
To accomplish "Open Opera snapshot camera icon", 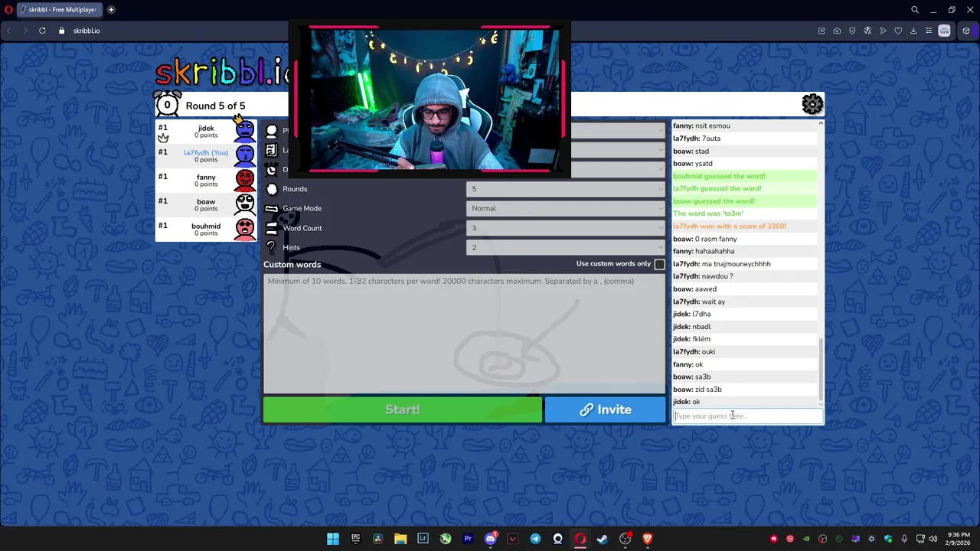I will [837, 31].
